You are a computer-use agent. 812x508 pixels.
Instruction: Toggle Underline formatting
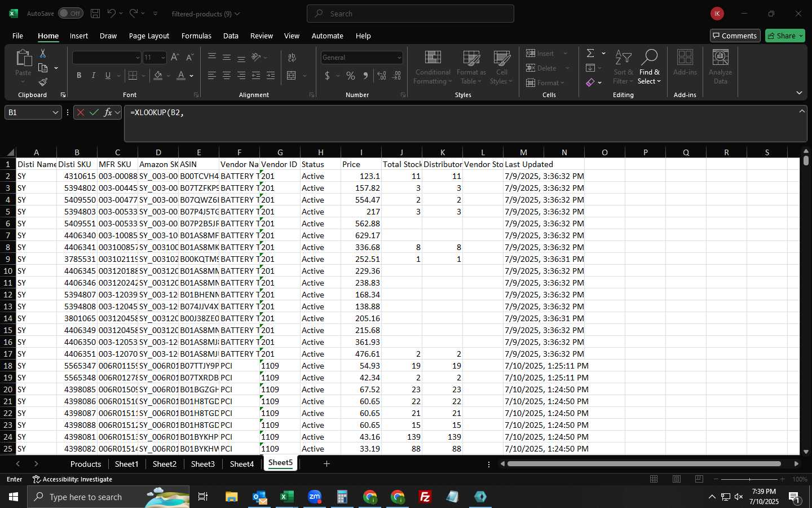(x=108, y=76)
